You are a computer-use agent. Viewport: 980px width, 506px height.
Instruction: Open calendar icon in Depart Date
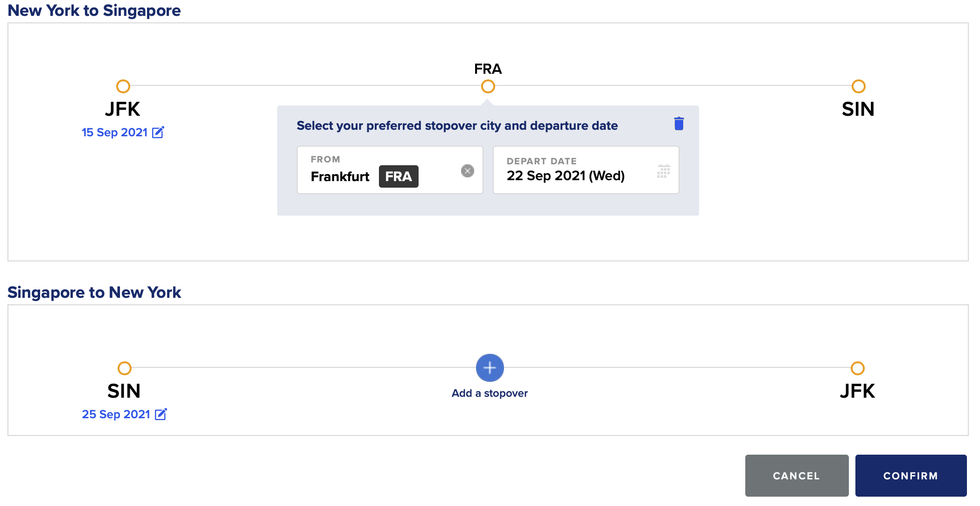tap(664, 171)
